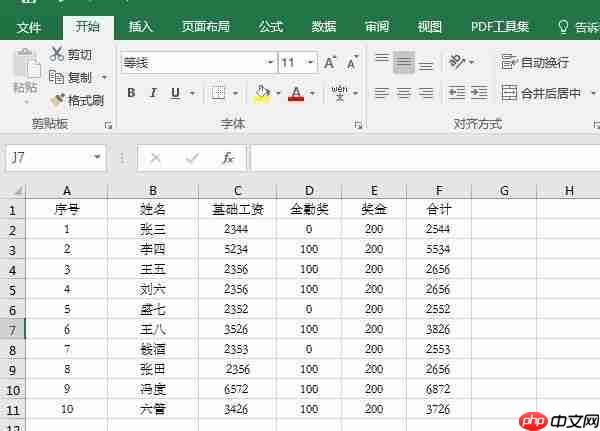
Task: Open fill color dropdown arrow
Action: [x=278, y=93]
